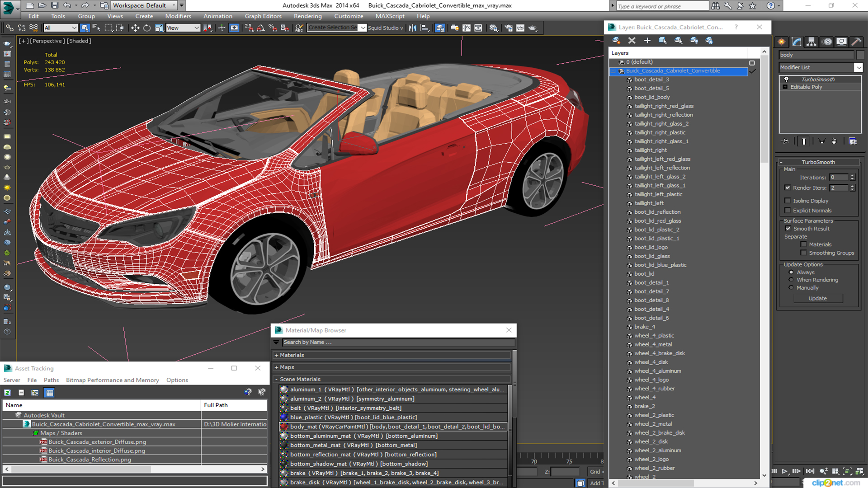Click Remove Modifier trash icon
Screen dimensions: 868x488
click(834, 141)
